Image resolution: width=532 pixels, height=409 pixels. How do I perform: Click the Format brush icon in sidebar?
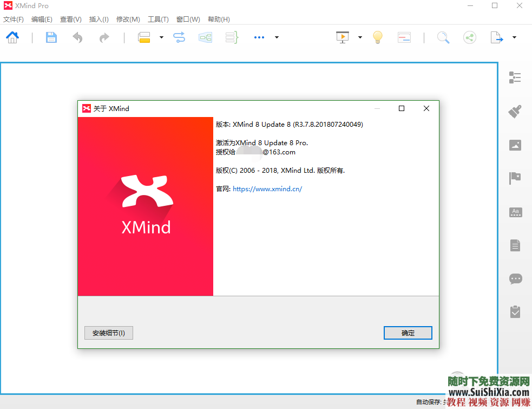(x=515, y=111)
